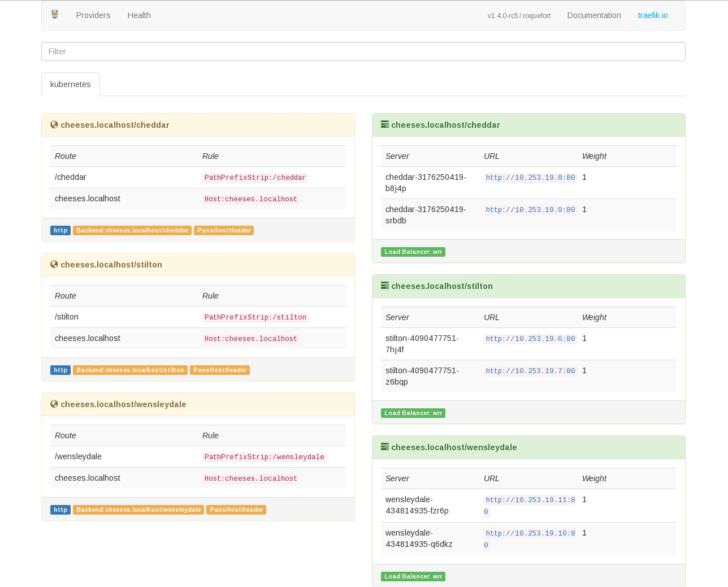Open the Documentation link

(x=594, y=15)
